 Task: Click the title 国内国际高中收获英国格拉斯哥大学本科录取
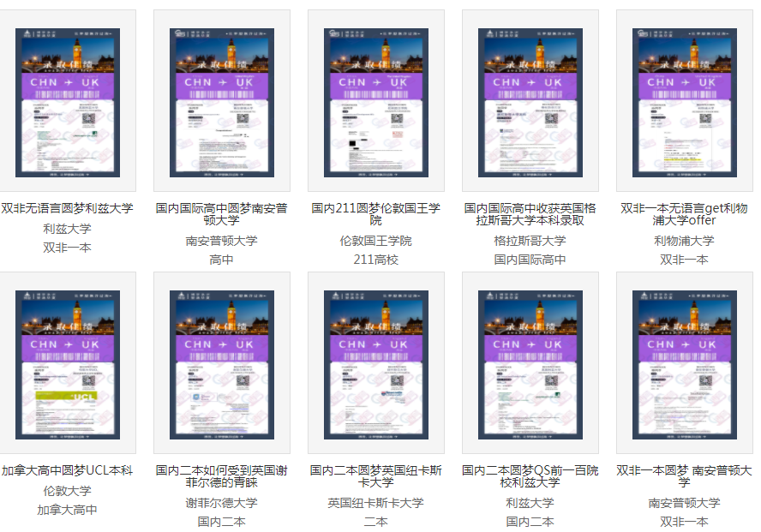[530, 214]
